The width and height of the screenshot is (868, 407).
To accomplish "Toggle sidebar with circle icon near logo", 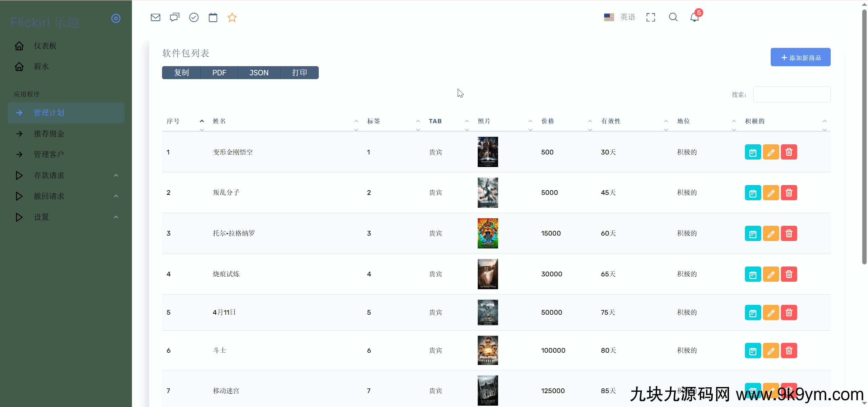I will [x=116, y=18].
